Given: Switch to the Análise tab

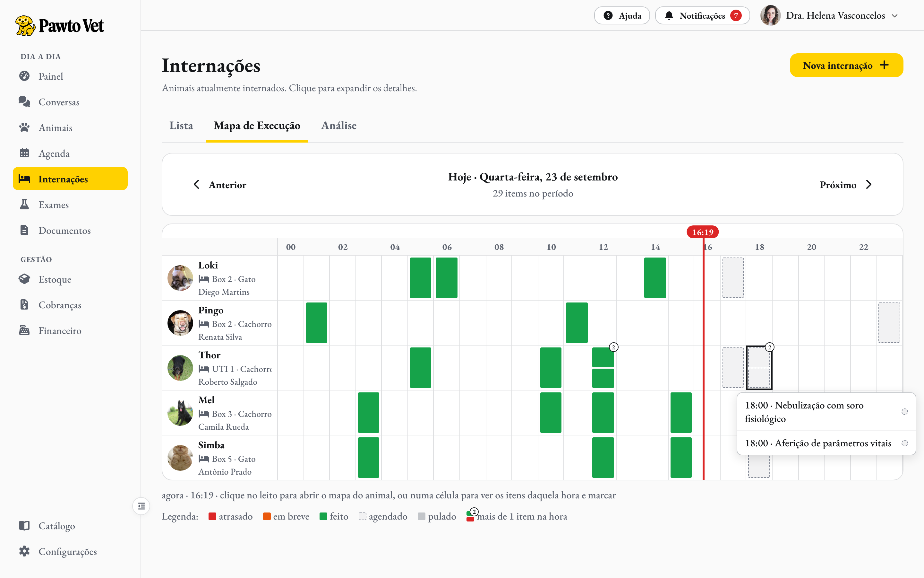Looking at the screenshot, I should point(339,126).
